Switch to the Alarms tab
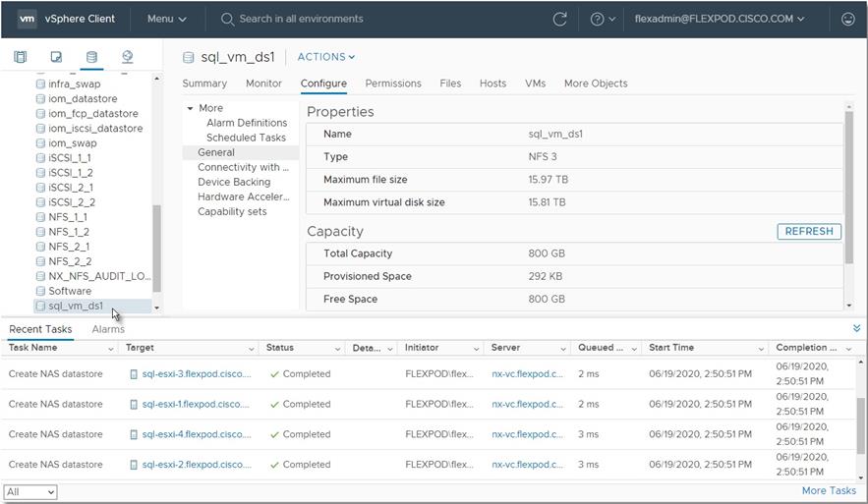 (x=108, y=329)
